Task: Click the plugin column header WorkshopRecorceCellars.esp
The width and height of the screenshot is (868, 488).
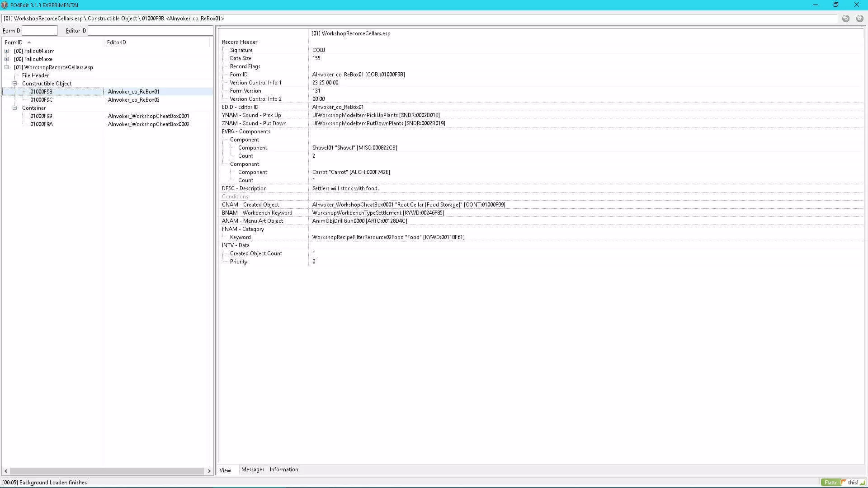Action: 351,33
